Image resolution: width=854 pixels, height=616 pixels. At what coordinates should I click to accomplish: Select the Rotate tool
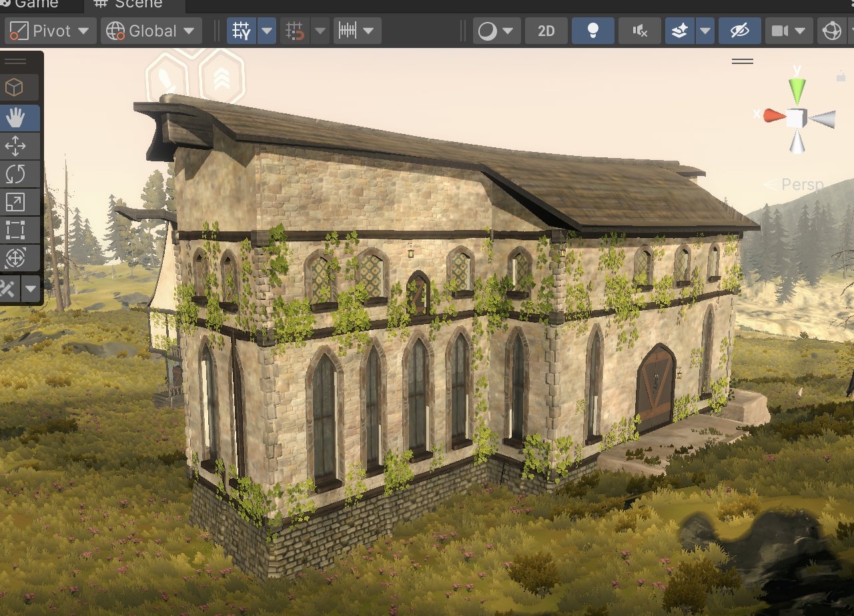click(x=15, y=175)
